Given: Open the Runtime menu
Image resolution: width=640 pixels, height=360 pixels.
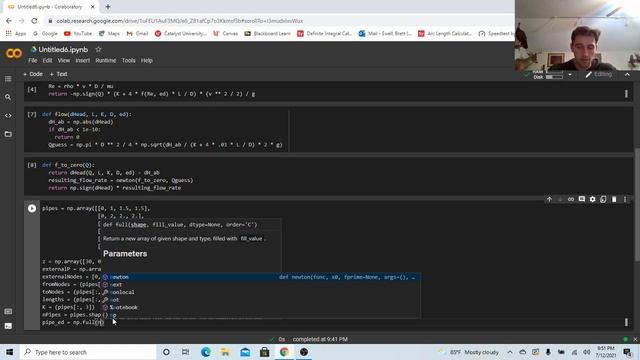Looking at the screenshot, I should pos(106,60).
